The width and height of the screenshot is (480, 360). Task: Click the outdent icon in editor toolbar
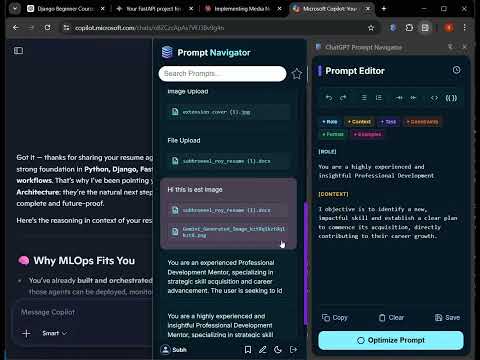point(413,98)
